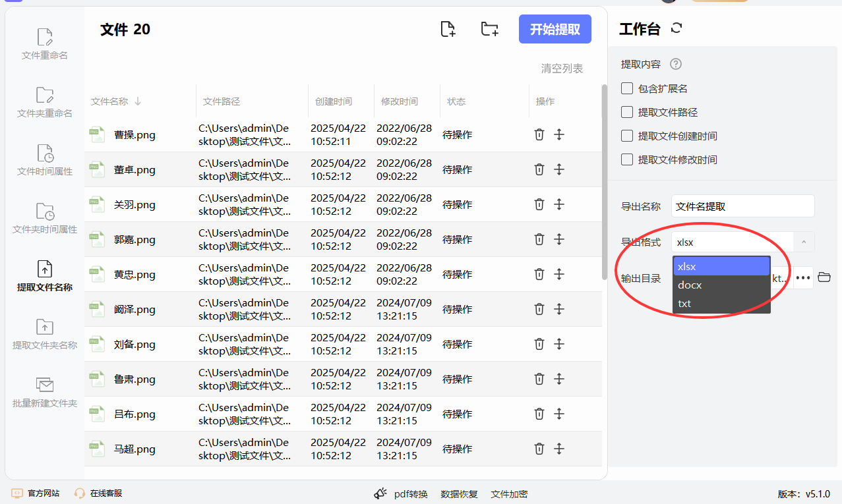Click the 导出名称 input field
Screen dimensions: 842x504
point(743,206)
